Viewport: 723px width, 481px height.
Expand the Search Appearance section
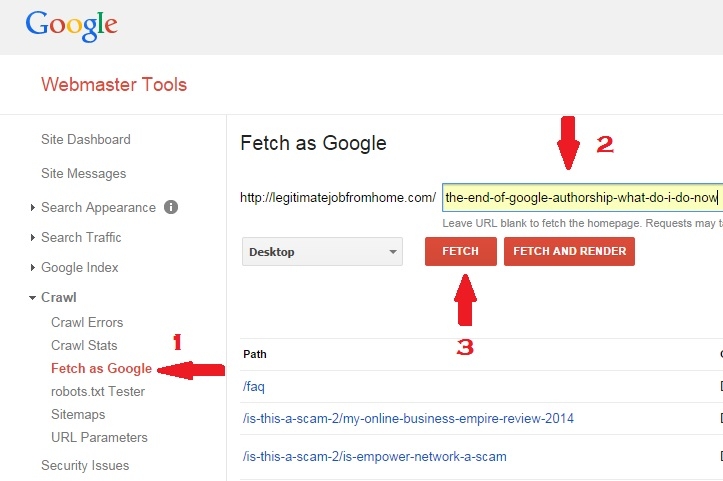(32, 208)
